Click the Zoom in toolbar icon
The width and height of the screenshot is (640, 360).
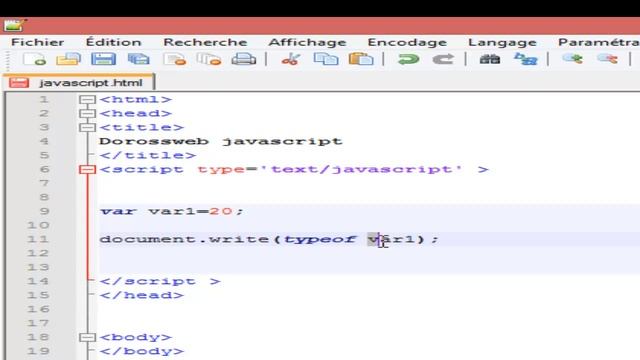coord(572,59)
